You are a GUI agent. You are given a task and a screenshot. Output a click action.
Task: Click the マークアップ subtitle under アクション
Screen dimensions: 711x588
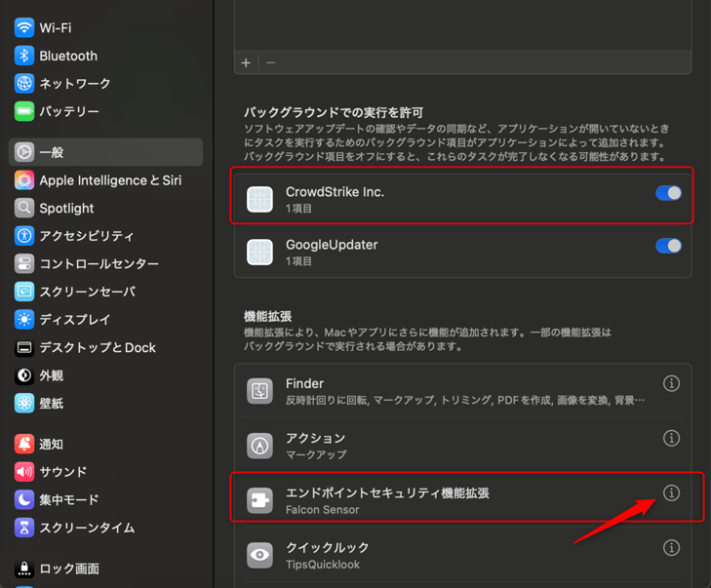pyautogui.click(x=316, y=454)
